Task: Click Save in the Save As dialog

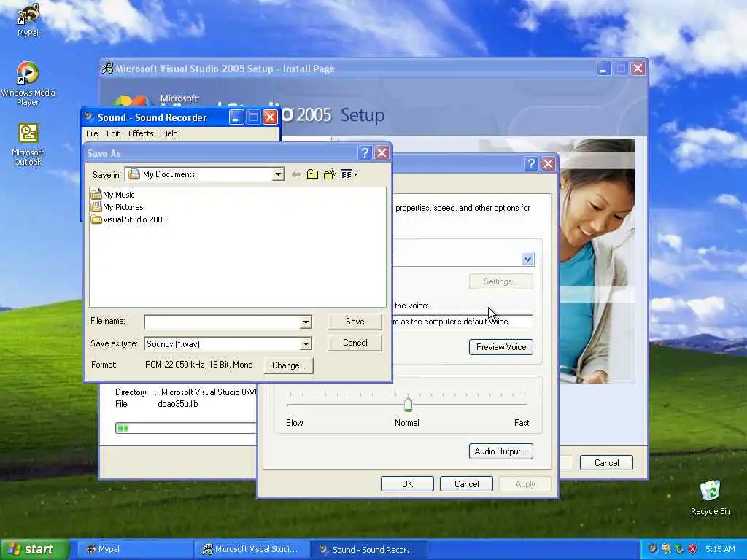Action: 355,322
